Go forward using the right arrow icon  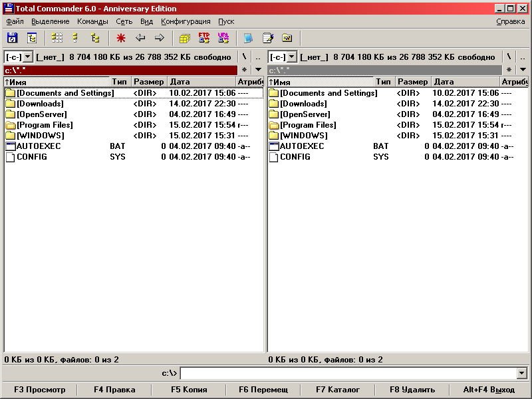point(160,38)
